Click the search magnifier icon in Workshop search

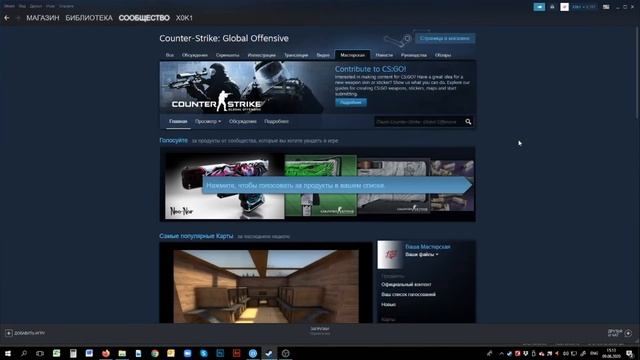[x=468, y=122]
